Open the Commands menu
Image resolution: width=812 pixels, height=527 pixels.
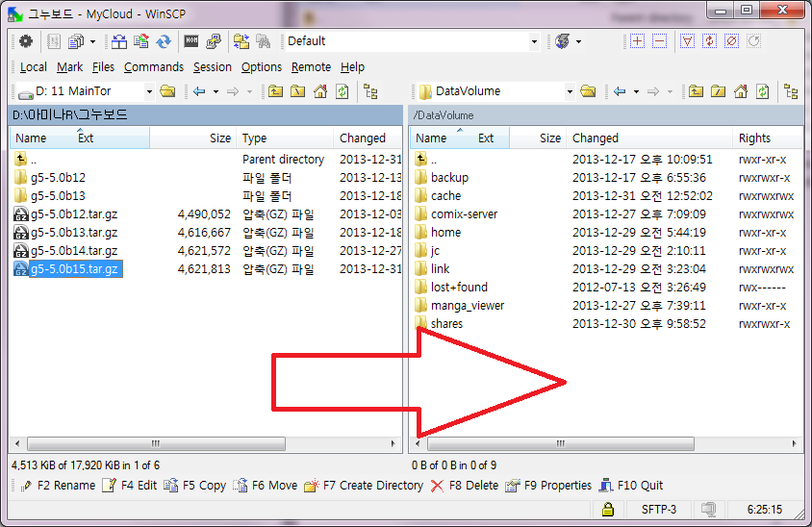pos(153,67)
